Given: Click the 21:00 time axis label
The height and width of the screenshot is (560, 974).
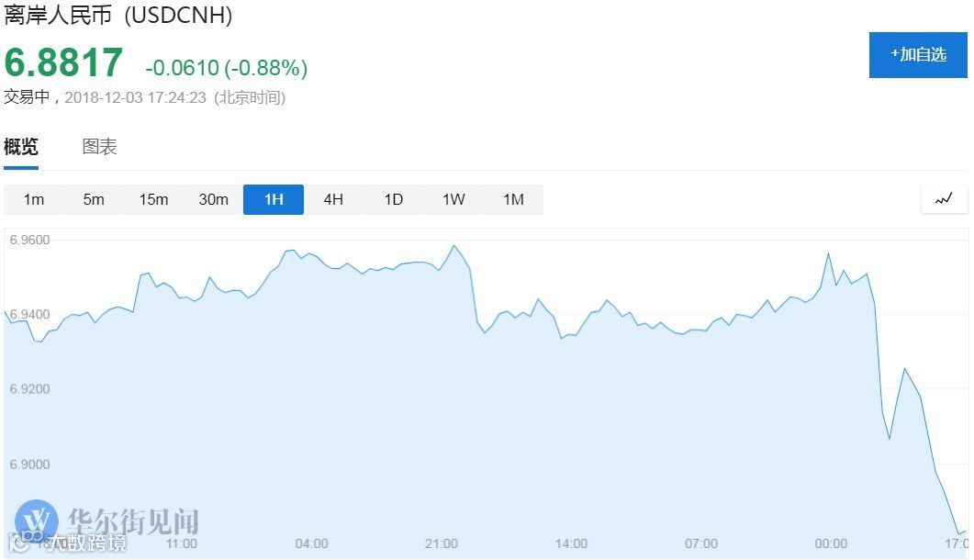Looking at the screenshot, I should [x=442, y=543].
